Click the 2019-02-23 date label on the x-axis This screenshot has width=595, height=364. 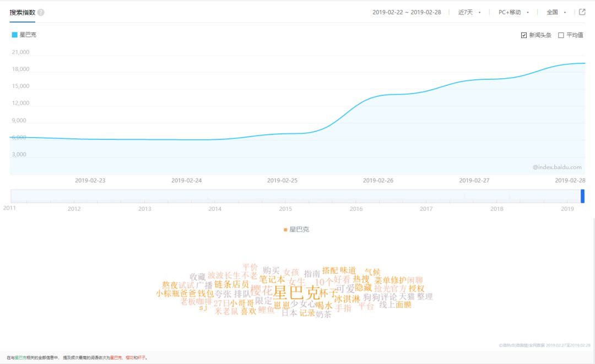click(x=90, y=181)
